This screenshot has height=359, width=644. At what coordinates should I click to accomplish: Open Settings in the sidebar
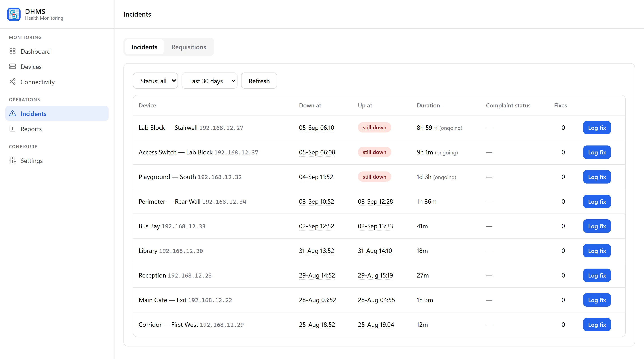pos(57,161)
